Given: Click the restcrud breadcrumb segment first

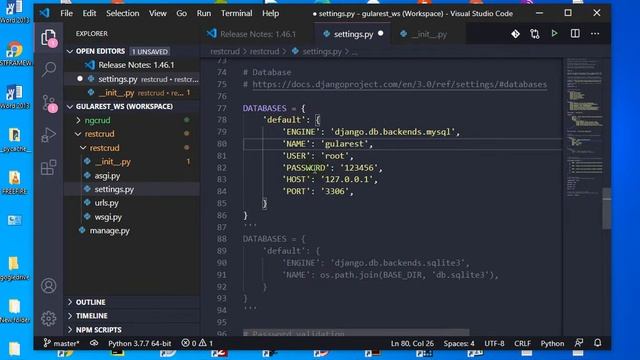Looking at the screenshot, I should 225,51.
